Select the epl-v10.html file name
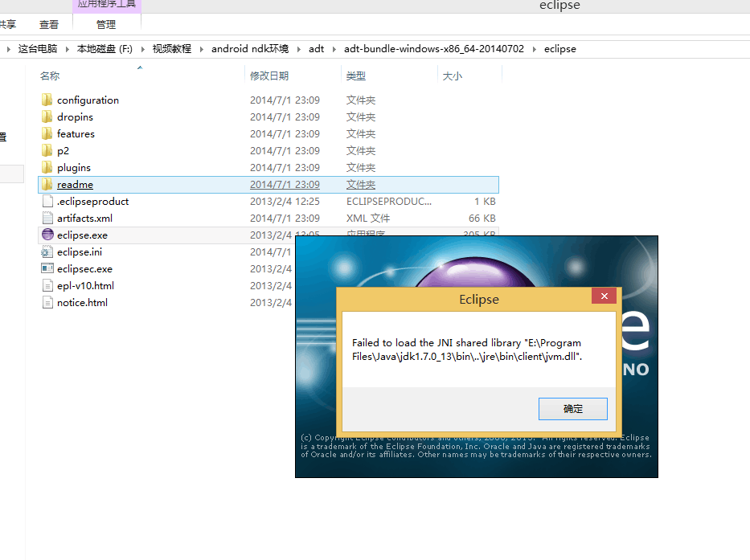750x560 pixels. tap(86, 285)
